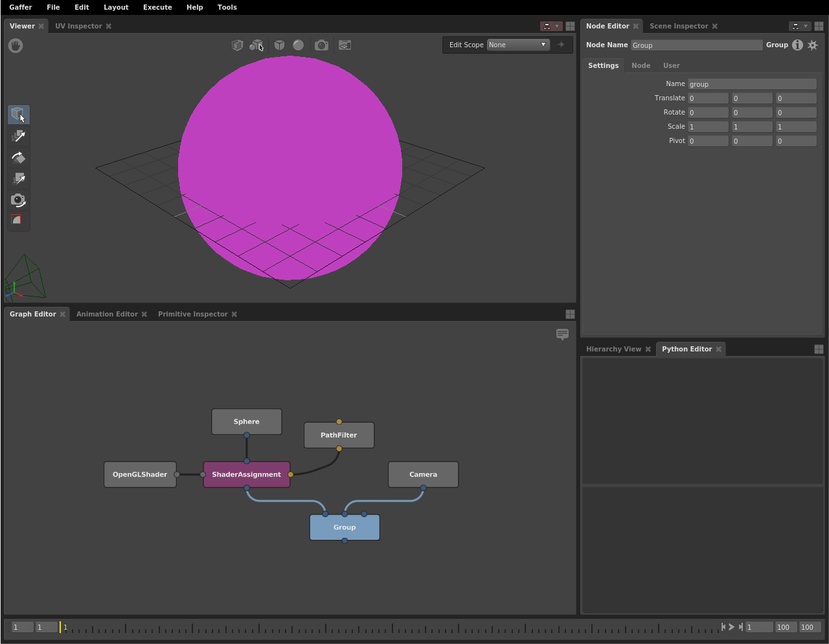Select the PathFilter node in graph
The width and height of the screenshot is (829, 644).
click(339, 435)
